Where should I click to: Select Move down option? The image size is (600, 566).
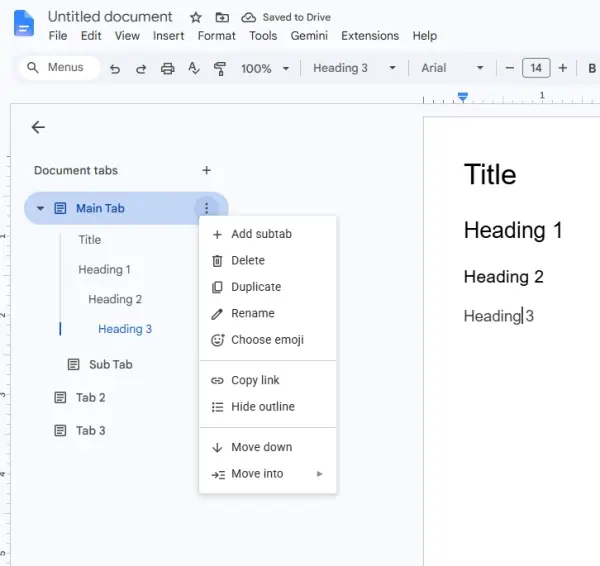click(267, 447)
